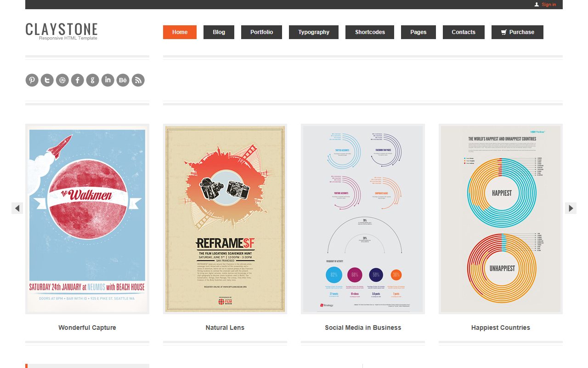Advance carousel with next arrow
This screenshot has height=368, width=588.
tap(571, 208)
